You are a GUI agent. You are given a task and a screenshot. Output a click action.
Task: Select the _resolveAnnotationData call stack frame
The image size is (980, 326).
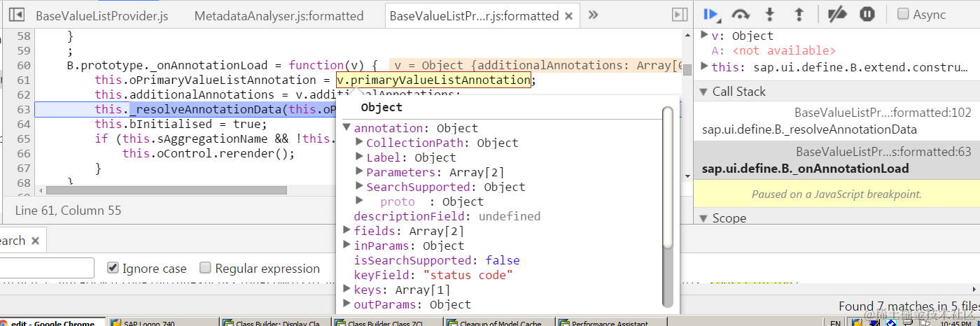836,121
